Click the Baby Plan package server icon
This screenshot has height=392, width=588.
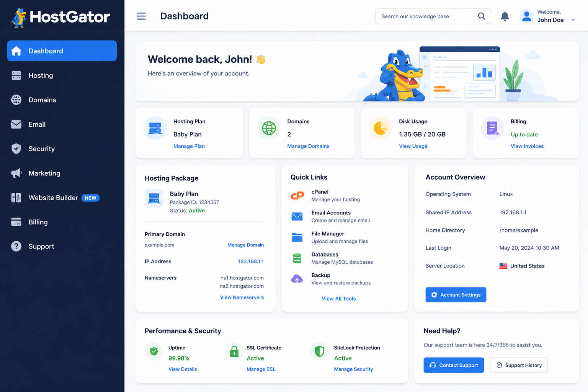pyautogui.click(x=154, y=198)
